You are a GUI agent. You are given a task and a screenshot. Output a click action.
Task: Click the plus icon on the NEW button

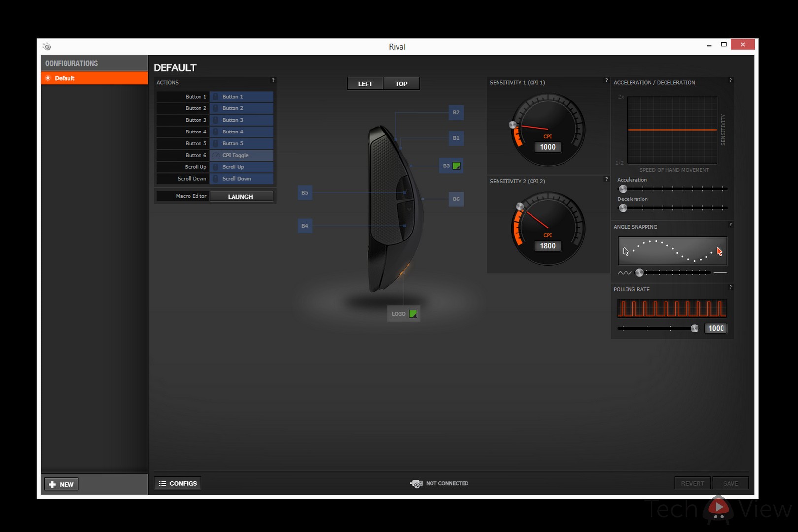[x=52, y=484]
